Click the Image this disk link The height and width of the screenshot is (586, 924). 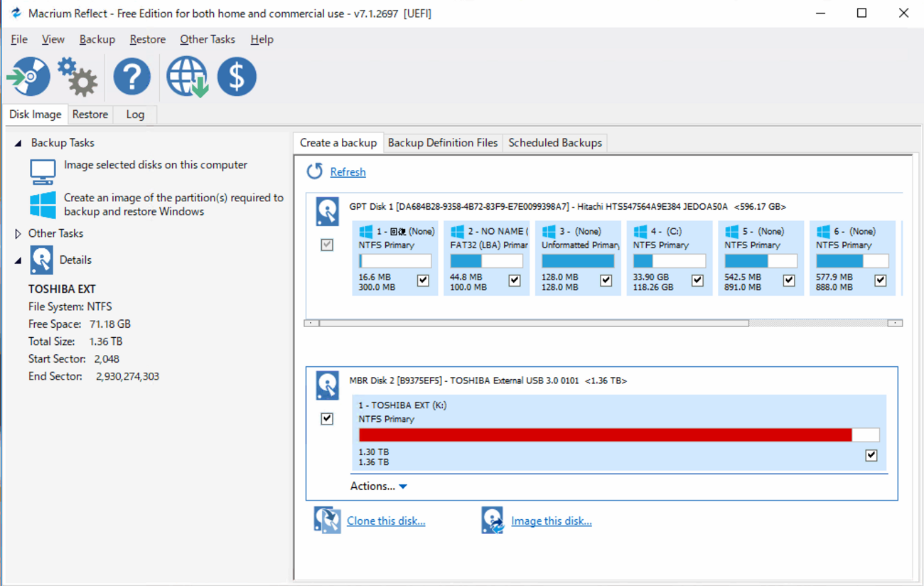[551, 521]
